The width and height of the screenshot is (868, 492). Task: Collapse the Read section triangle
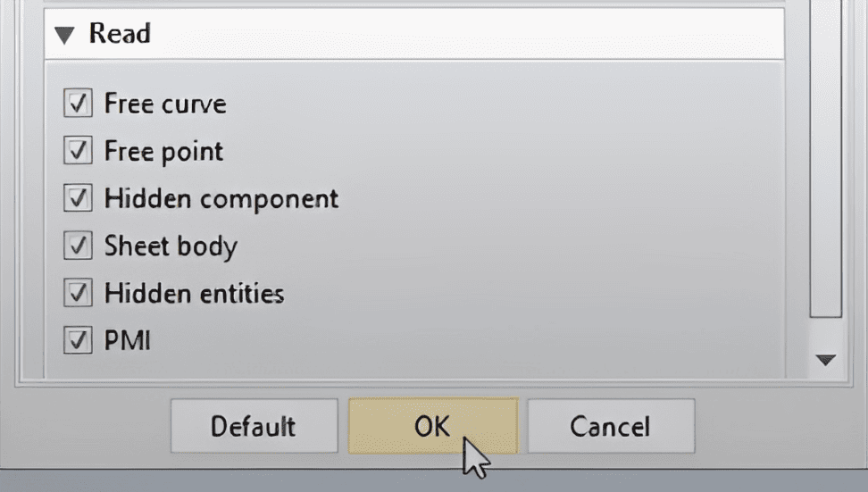coord(64,36)
